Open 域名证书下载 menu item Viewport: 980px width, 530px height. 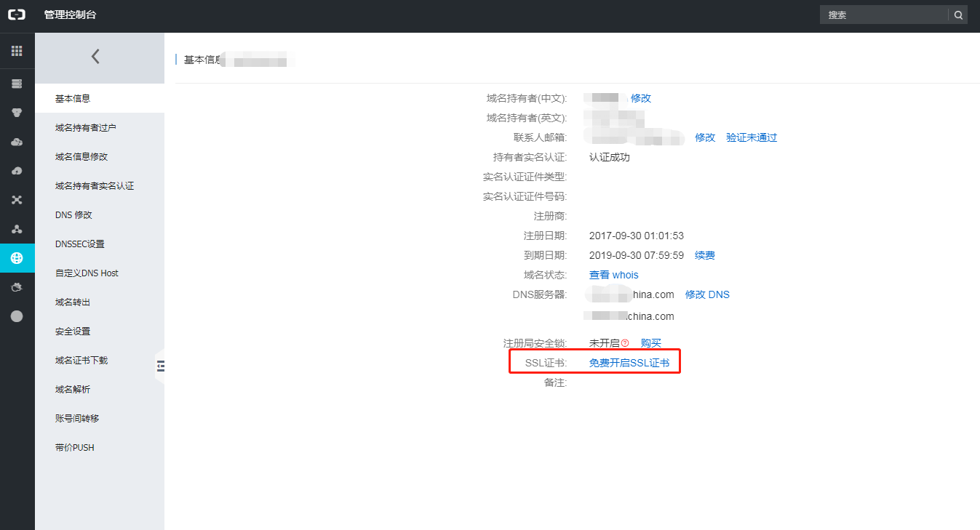pyautogui.click(x=100, y=360)
